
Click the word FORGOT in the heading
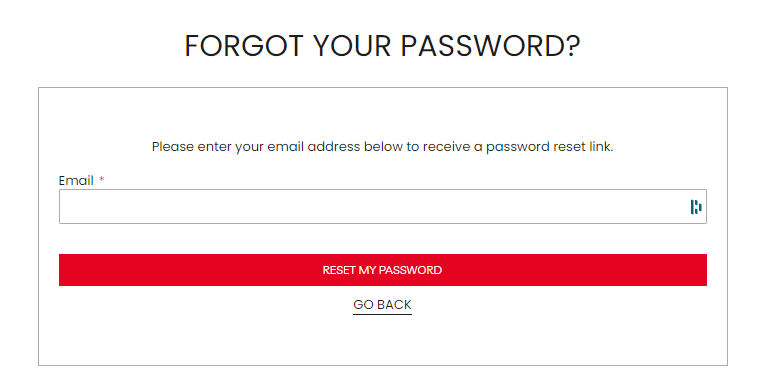(244, 46)
